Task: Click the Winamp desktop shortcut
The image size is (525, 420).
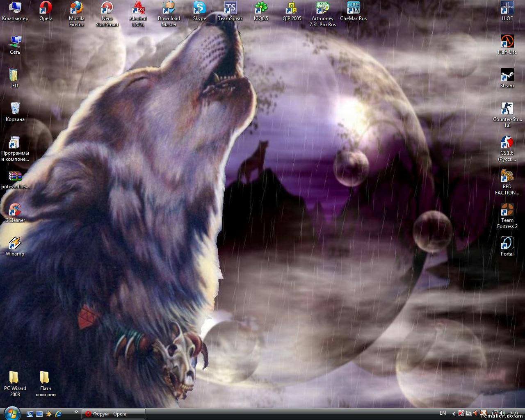Action: tap(15, 247)
